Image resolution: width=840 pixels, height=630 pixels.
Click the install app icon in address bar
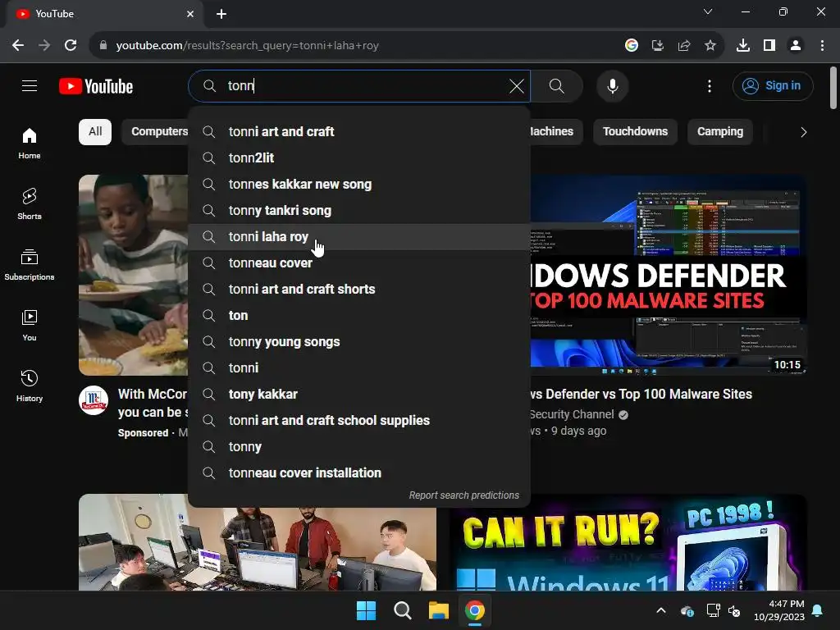coord(658,46)
